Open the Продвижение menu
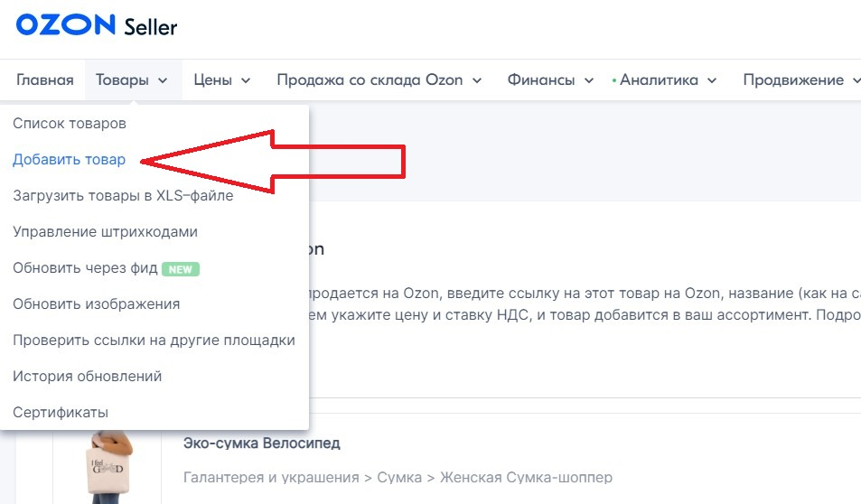Image resolution: width=861 pixels, height=504 pixels. (x=793, y=80)
